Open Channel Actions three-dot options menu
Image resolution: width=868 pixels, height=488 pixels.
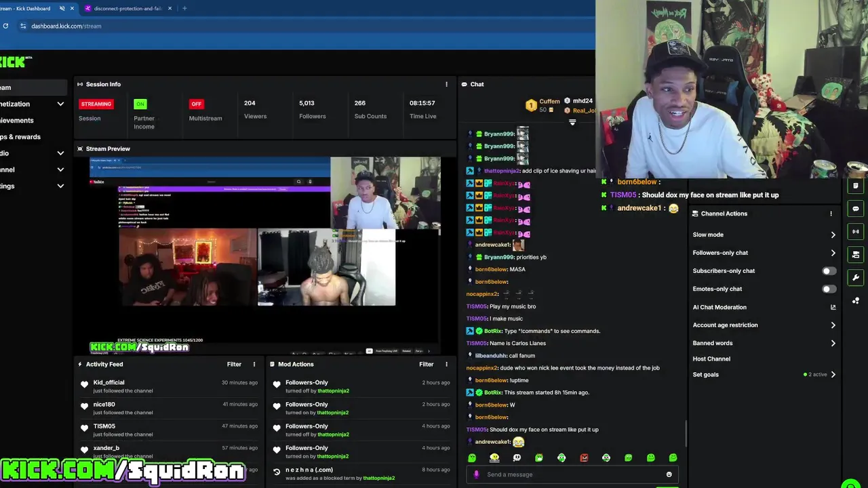[x=831, y=213]
